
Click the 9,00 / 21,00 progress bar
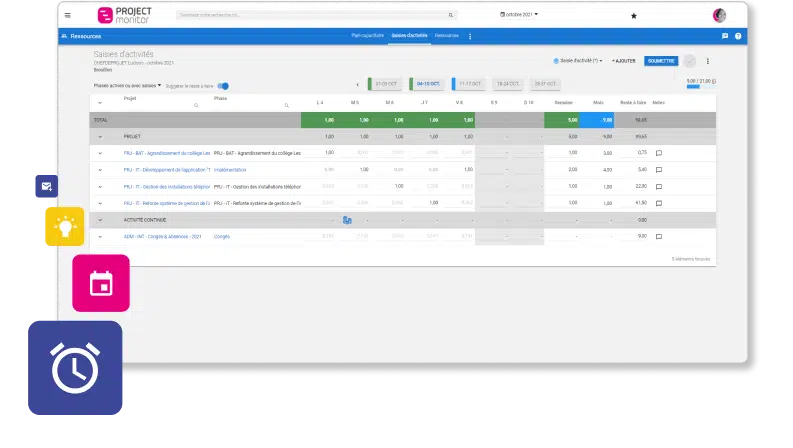click(x=701, y=86)
